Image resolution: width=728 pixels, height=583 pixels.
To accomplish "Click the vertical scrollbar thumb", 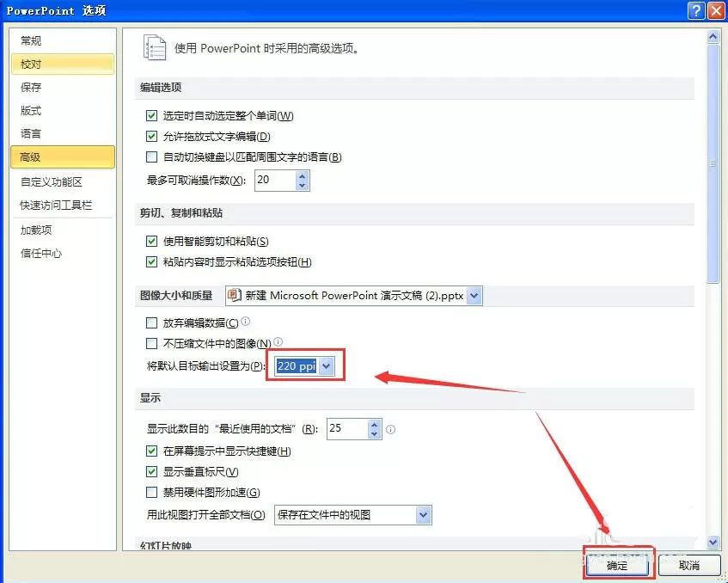I will 713,163.
